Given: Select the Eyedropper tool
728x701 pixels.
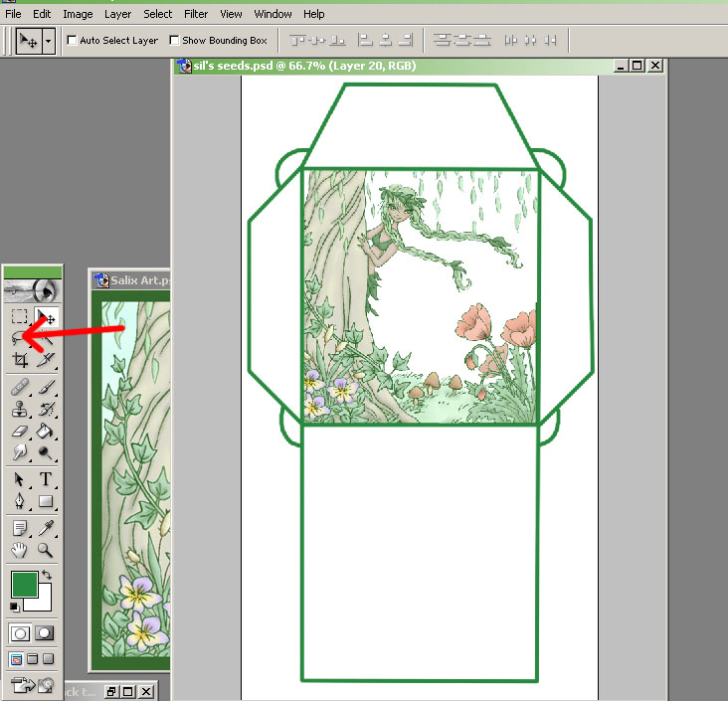Looking at the screenshot, I should (x=46, y=528).
